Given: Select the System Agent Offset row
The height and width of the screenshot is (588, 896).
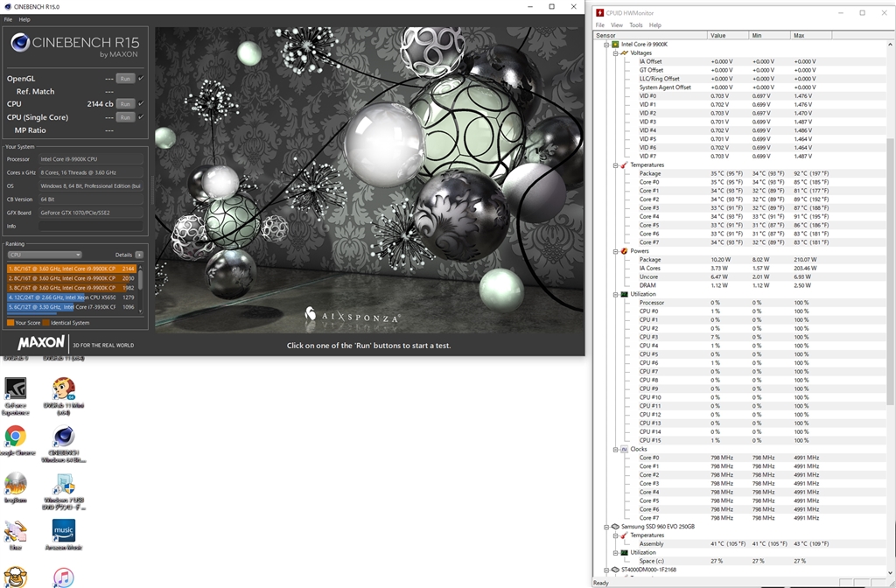Looking at the screenshot, I should pos(740,87).
